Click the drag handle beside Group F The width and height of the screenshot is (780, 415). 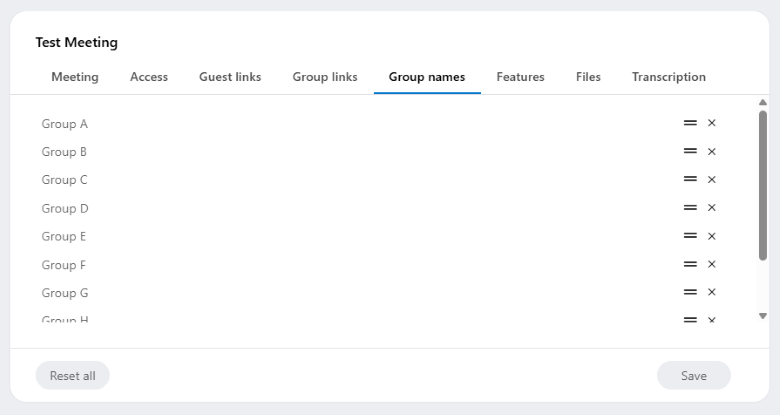(x=690, y=264)
